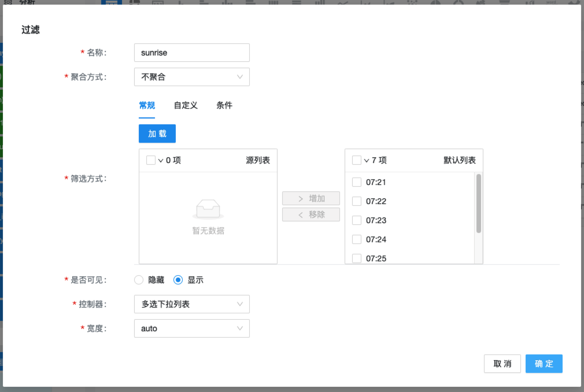Viewport: 584px width, 392px height.
Task: Switch to the 条件 tab
Action: (x=224, y=106)
